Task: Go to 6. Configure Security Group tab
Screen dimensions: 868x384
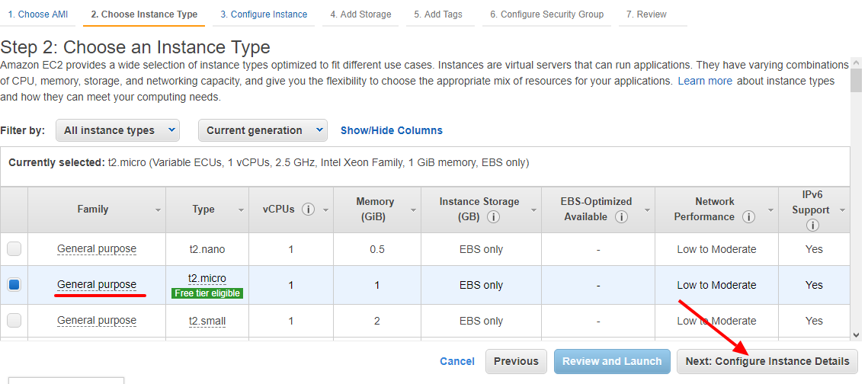Action: tap(546, 14)
